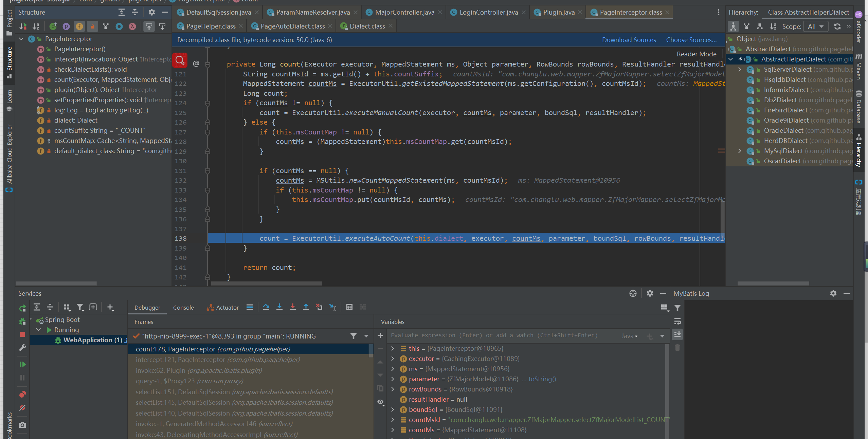The width and height of the screenshot is (868, 439).
Task: Switch to the Console tab
Action: (x=183, y=308)
